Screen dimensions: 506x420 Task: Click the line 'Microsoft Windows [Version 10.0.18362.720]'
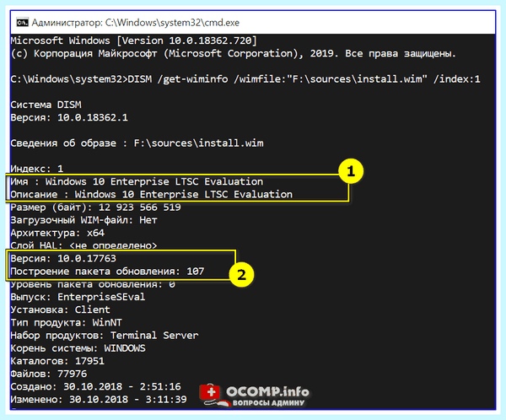(x=134, y=40)
